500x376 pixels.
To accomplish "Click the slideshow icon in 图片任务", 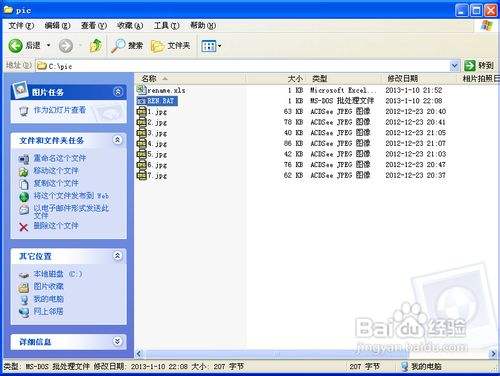I will coord(24,111).
